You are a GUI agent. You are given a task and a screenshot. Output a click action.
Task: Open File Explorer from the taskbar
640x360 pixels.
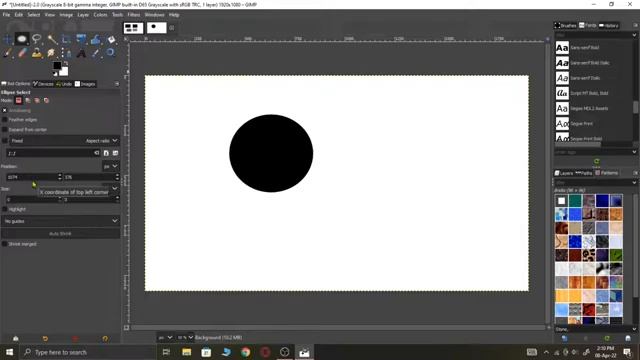(x=187, y=352)
